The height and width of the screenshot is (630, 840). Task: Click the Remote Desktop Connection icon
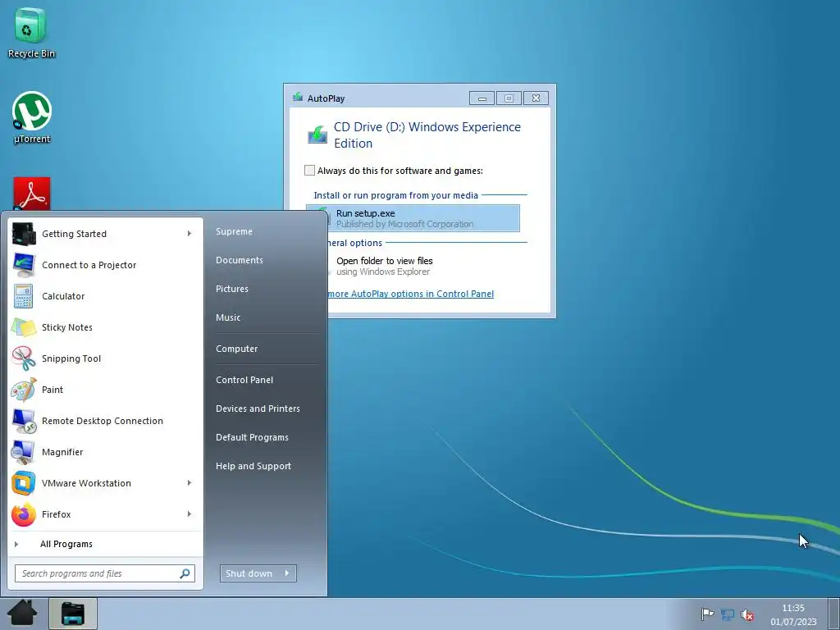tap(24, 421)
